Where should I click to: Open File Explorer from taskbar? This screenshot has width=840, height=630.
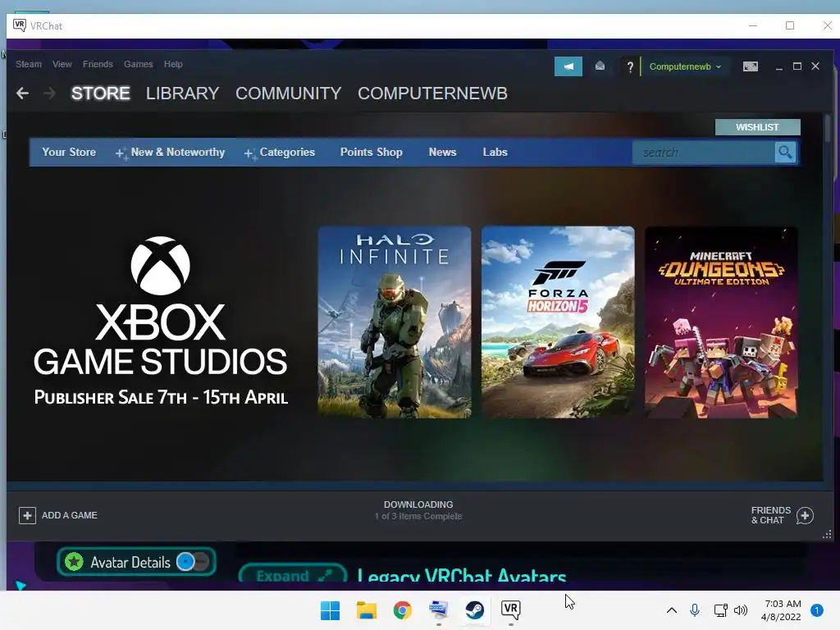[367, 610]
